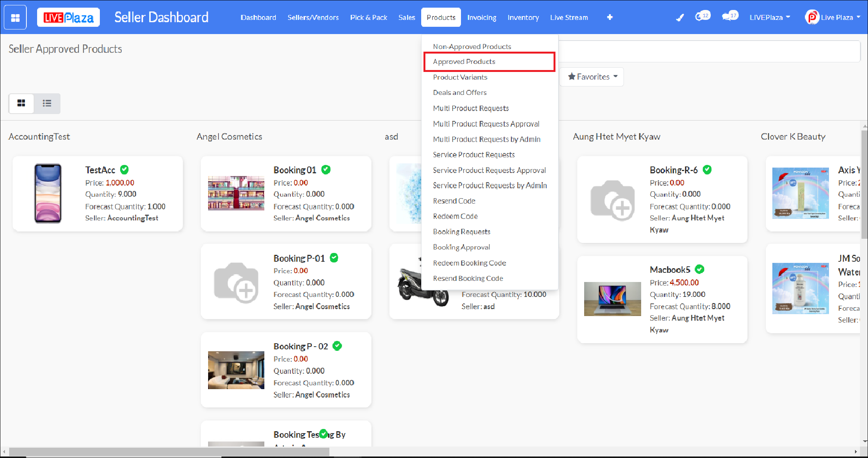Click the Products menu tab
The image size is (868, 458).
pos(441,18)
